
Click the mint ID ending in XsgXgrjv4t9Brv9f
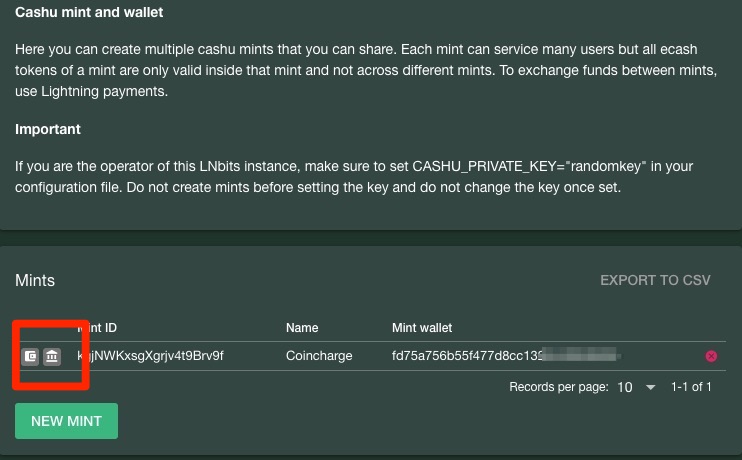pos(150,356)
